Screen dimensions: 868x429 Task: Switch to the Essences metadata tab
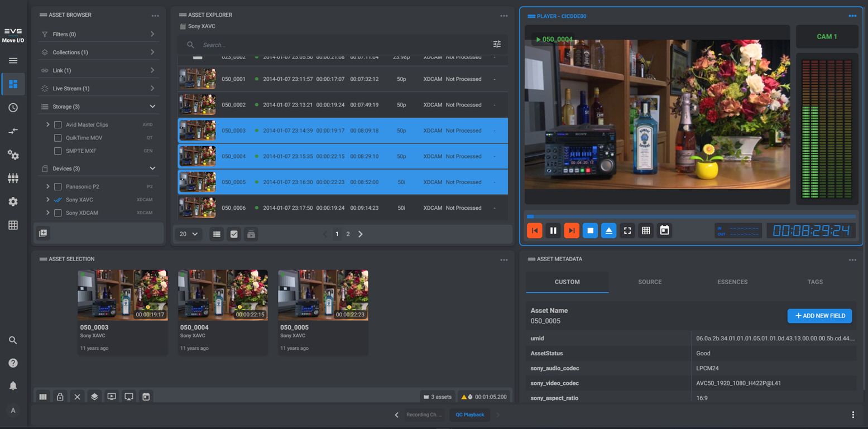[732, 282]
